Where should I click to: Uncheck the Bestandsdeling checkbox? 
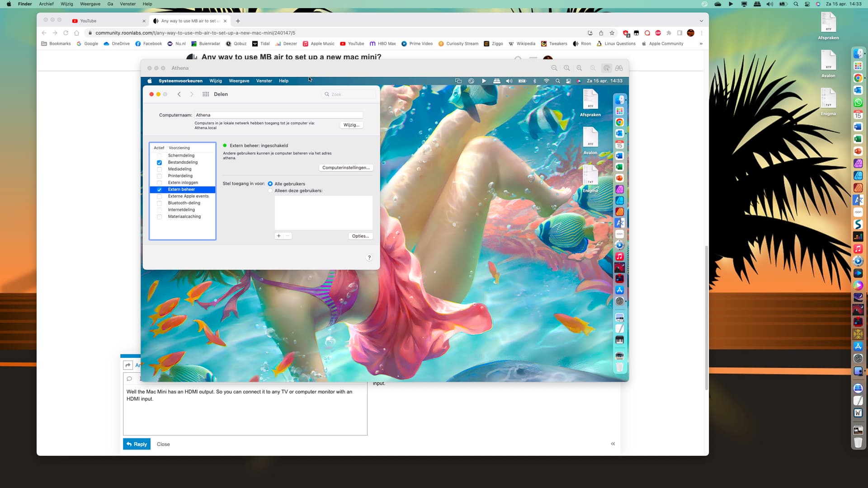(x=159, y=163)
